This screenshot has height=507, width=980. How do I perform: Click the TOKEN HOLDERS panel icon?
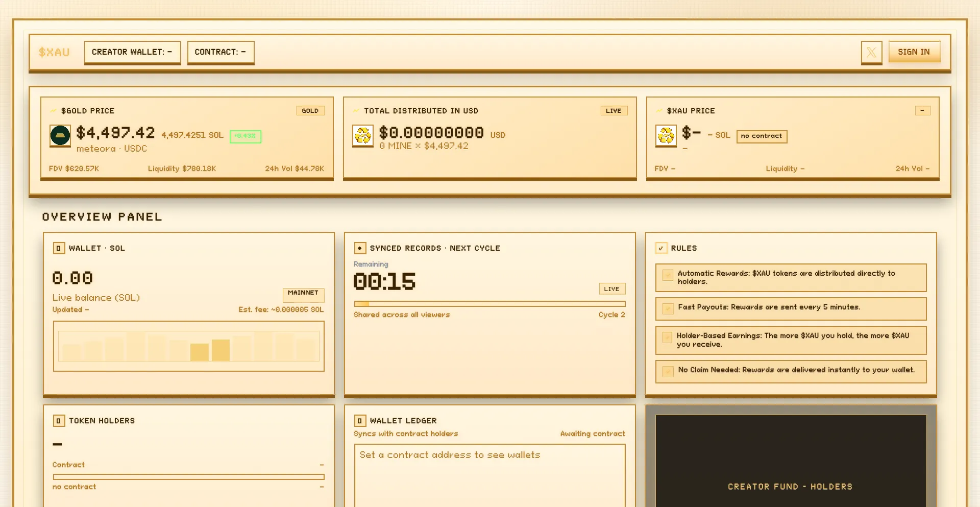click(x=59, y=421)
